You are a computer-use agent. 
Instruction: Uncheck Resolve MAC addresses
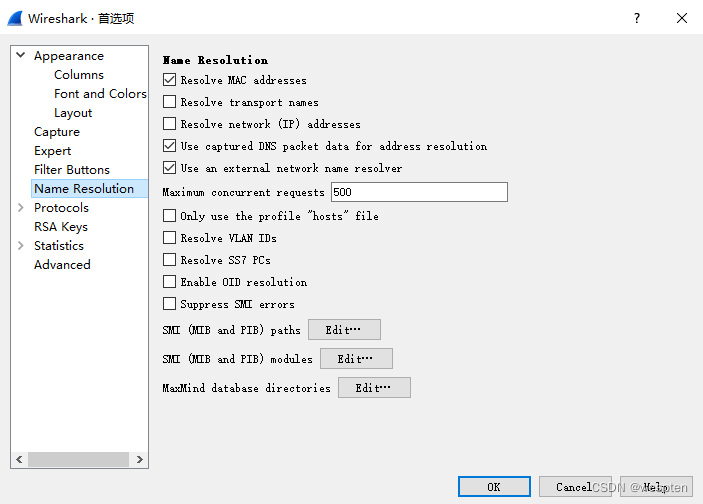pos(169,80)
